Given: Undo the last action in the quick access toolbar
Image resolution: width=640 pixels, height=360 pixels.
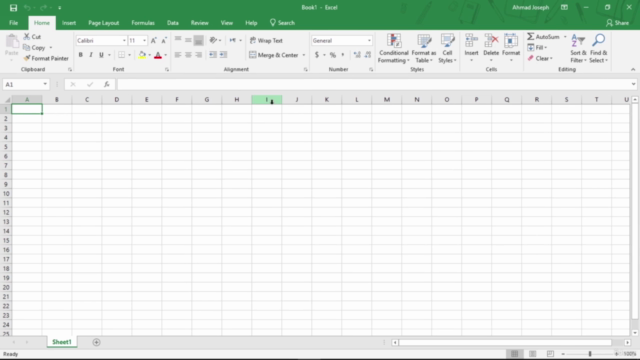Looking at the screenshot, I should pos(27,8).
